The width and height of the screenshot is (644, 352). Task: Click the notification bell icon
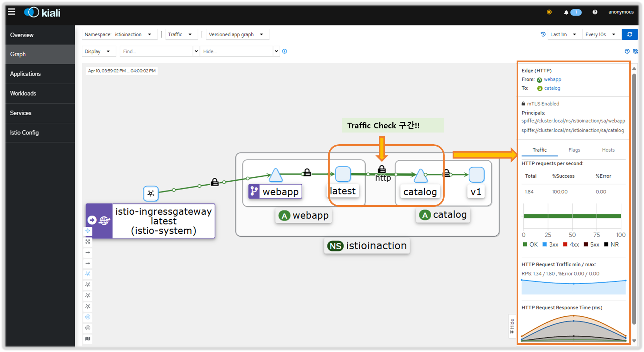(x=566, y=12)
